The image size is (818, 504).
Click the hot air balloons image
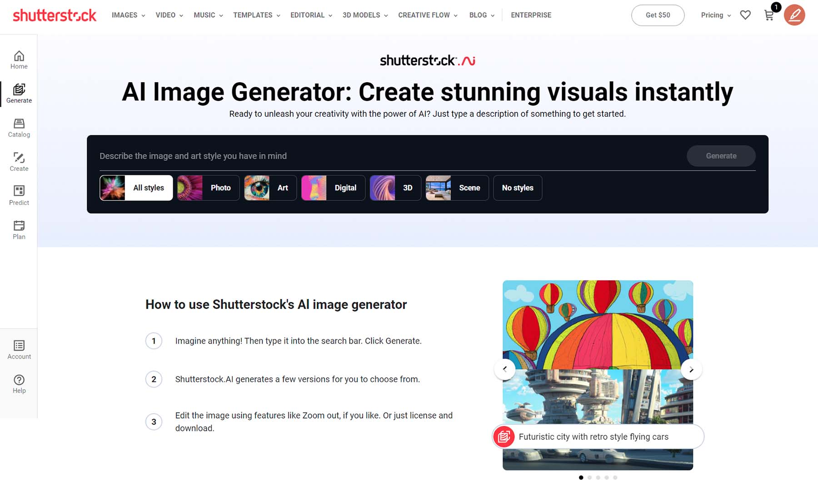pyautogui.click(x=598, y=324)
